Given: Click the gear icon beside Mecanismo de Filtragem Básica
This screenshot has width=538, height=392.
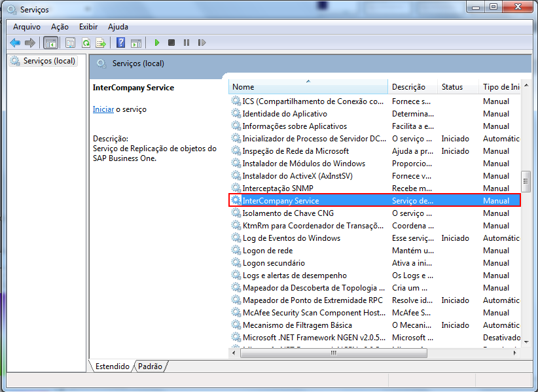Looking at the screenshot, I should pyautogui.click(x=236, y=325).
